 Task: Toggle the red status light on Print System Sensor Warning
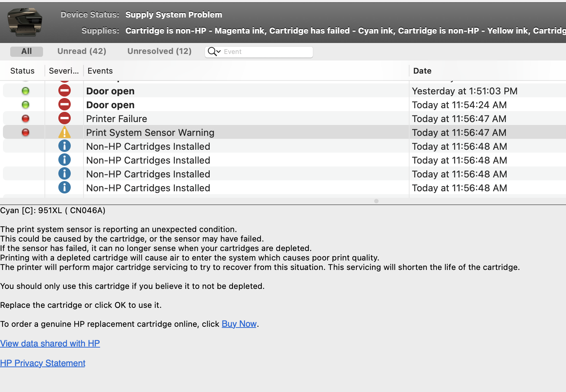[x=25, y=132]
